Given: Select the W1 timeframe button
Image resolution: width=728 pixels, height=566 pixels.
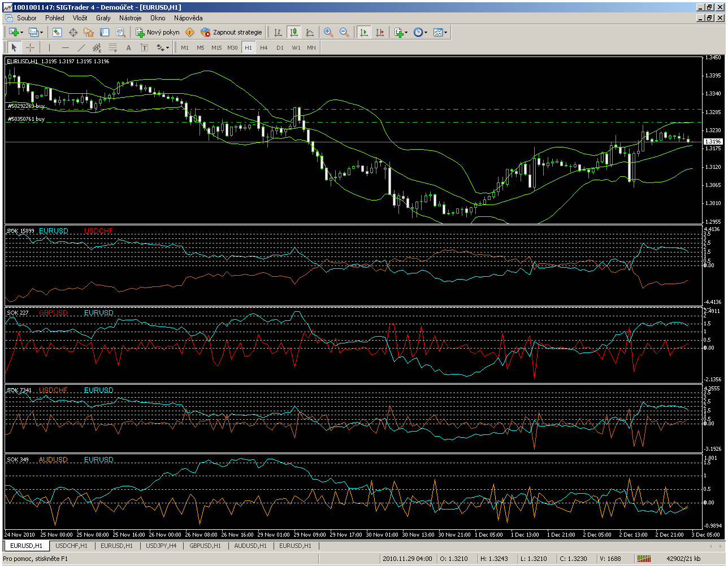Looking at the screenshot, I should point(296,48).
